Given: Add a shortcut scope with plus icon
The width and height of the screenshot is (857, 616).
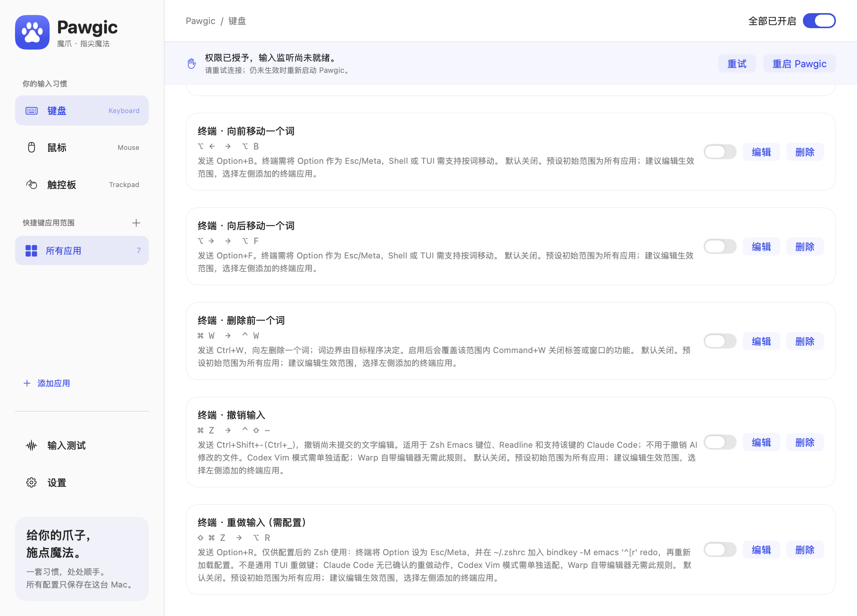Looking at the screenshot, I should [x=136, y=223].
